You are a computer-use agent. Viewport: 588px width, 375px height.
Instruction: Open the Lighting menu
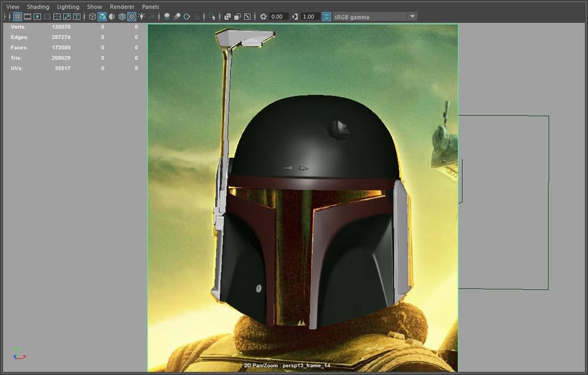[x=68, y=7]
